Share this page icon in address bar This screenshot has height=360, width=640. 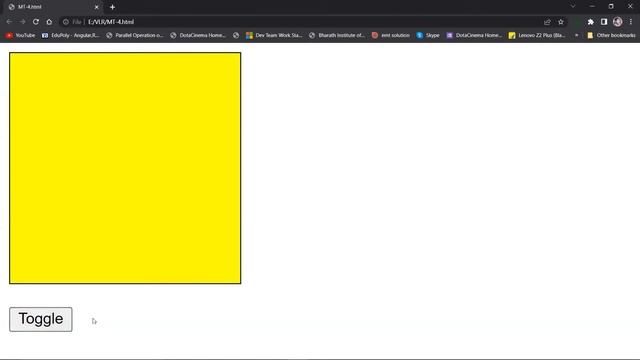coord(547,22)
